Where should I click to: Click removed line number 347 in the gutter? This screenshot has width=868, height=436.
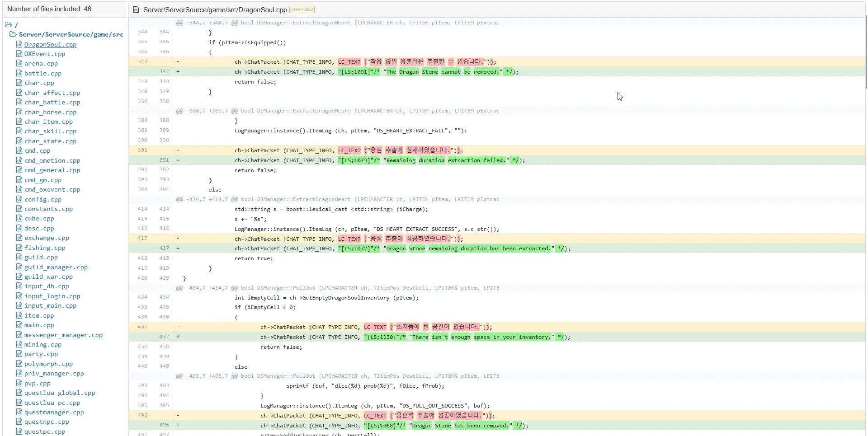pyautogui.click(x=142, y=61)
